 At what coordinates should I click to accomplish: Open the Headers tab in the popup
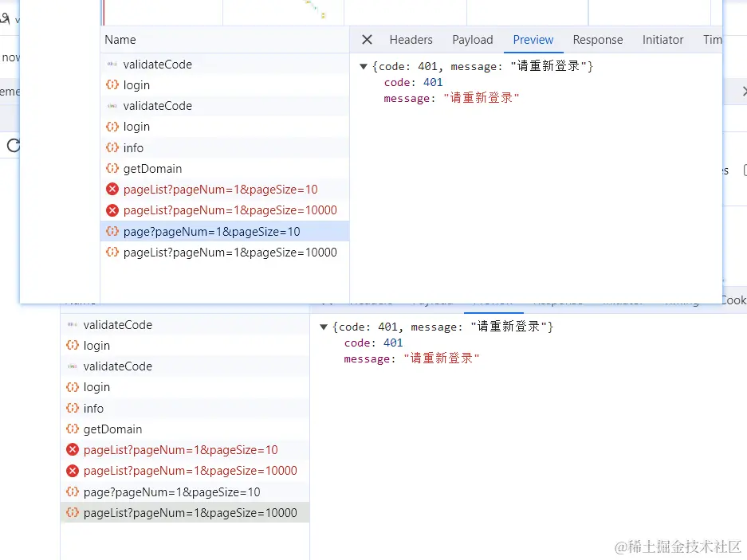coord(411,40)
